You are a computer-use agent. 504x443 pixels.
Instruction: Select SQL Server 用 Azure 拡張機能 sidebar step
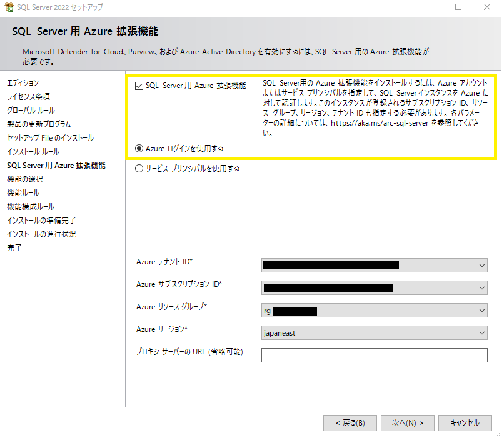point(56,166)
